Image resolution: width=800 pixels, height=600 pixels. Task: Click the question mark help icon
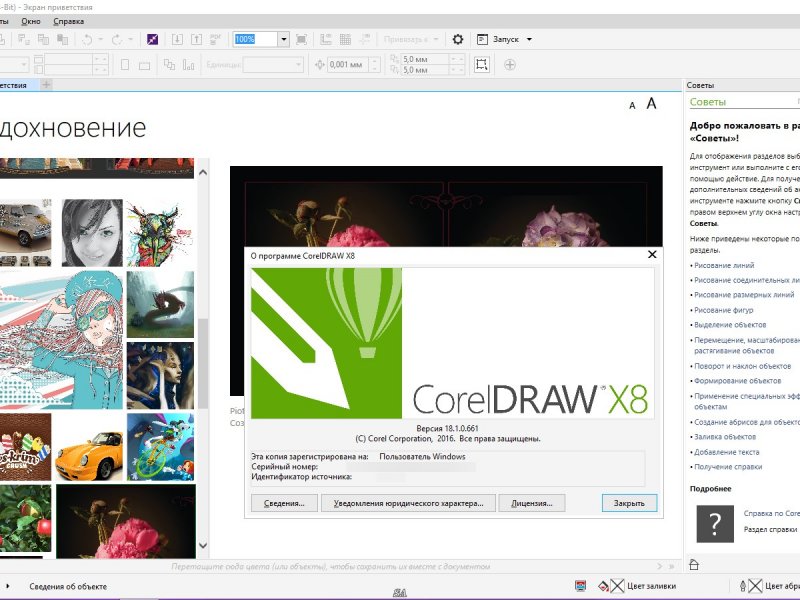coord(715,524)
